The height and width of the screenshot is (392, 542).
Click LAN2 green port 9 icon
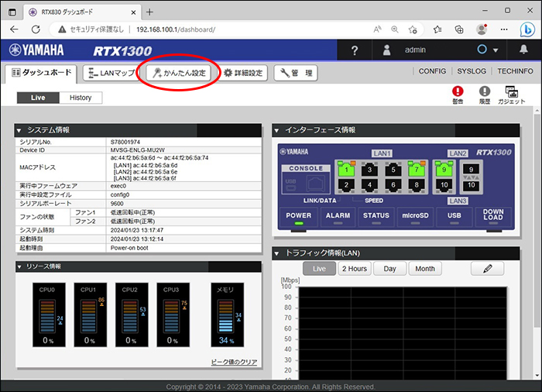[x=444, y=168]
